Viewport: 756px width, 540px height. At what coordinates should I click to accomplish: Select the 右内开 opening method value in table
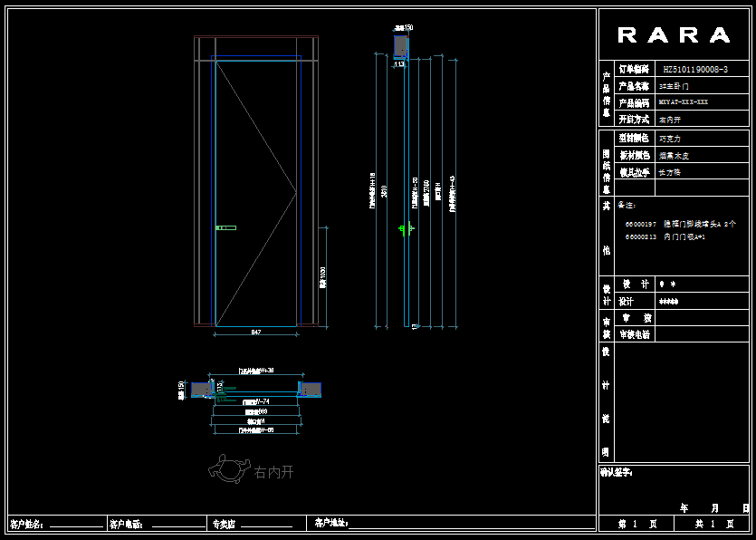click(671, 120)
